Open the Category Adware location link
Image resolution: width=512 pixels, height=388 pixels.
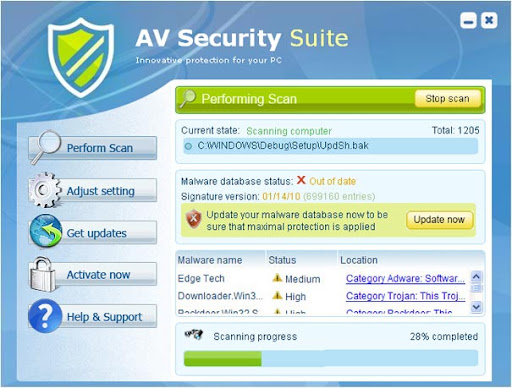pyautogui.click(x=405, y=279)
